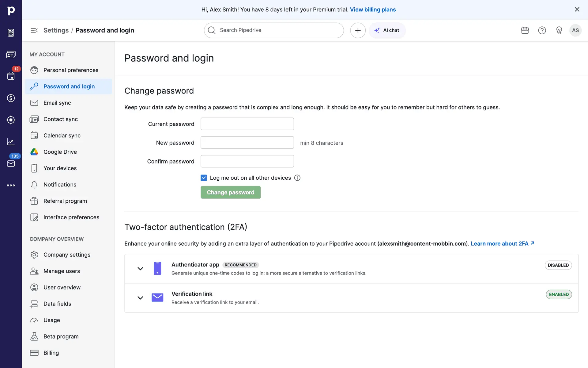Open the Mail inbox icon with 135 badge

tap(11, 163)
